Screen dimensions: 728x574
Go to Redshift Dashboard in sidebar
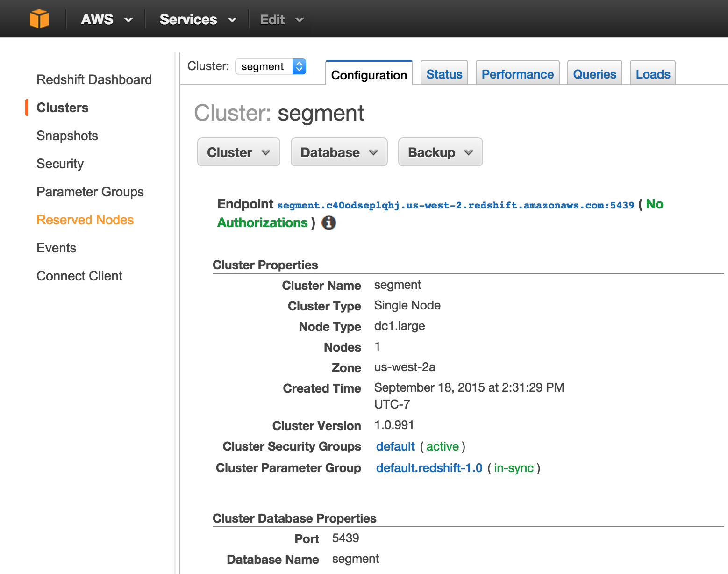coord(94,79)
